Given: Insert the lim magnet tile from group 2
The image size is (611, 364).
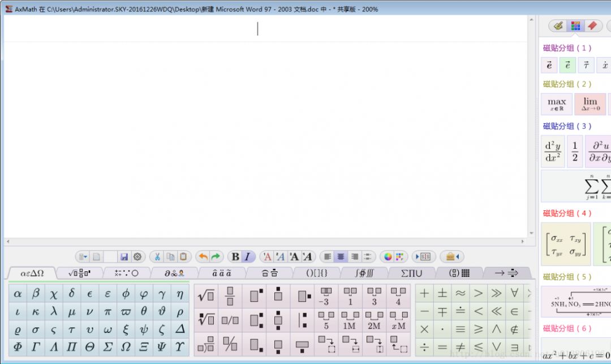Looking at the screenshot, I should pos(591,103).
